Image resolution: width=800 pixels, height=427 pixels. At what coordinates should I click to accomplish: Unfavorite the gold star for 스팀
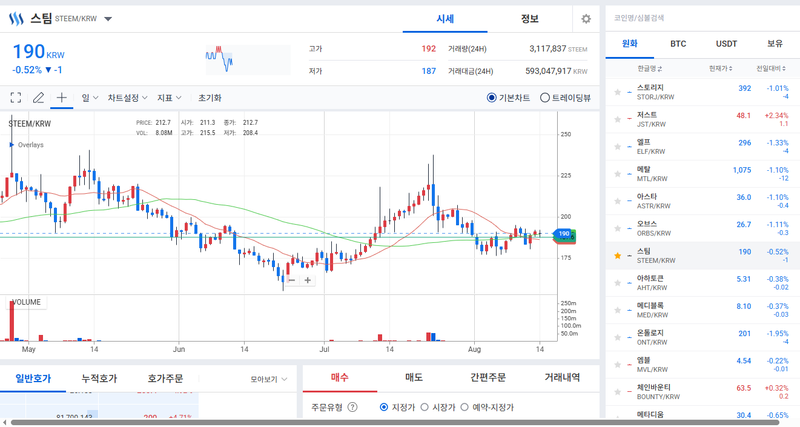(617, 256)
